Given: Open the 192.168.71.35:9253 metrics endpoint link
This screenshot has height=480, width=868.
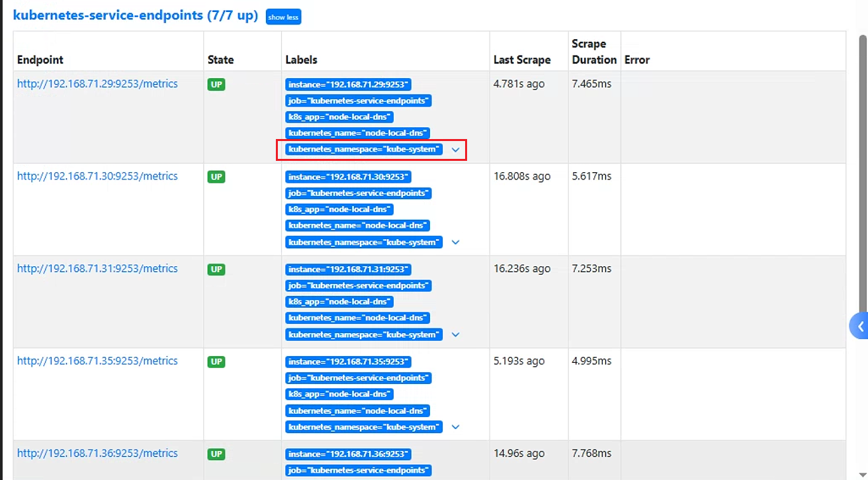Looking at the screenshot, I should pos(97,361).
